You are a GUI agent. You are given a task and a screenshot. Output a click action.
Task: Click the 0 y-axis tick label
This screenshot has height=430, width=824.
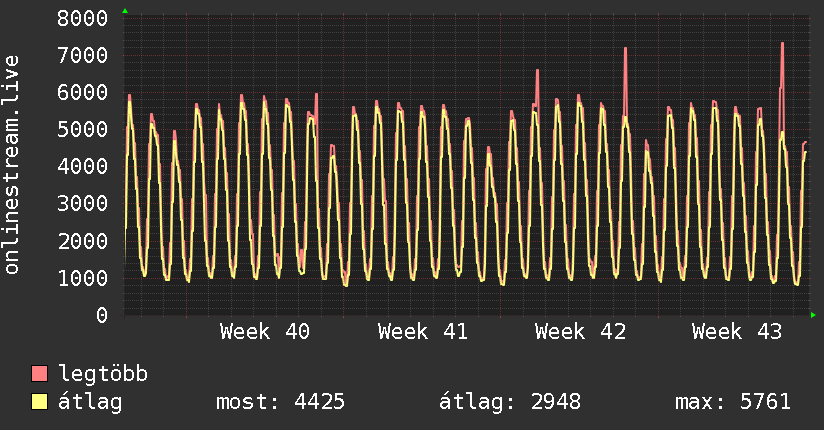102,315
